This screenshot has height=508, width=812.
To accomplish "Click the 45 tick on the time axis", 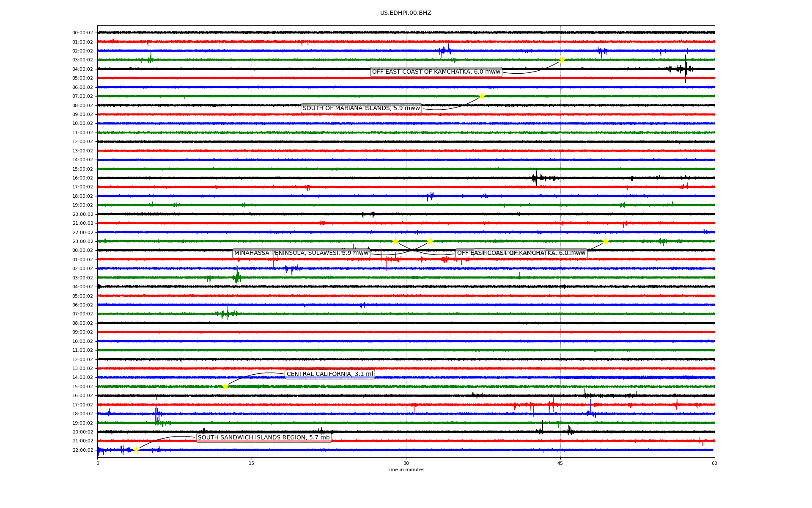I will click(560, 463).
